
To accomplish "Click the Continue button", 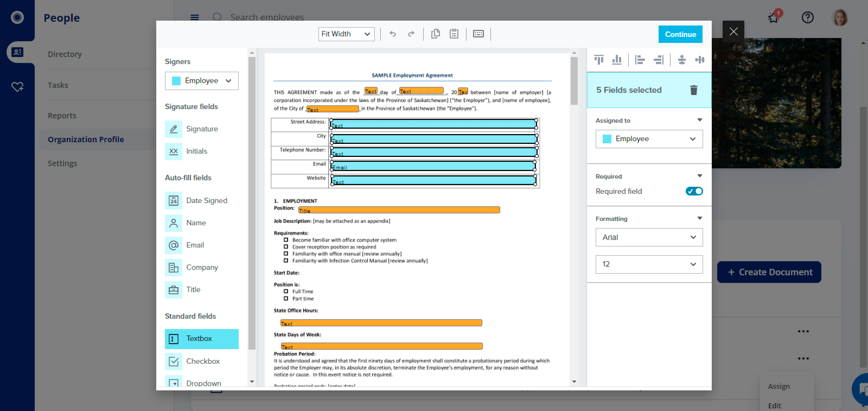I will [x=680, y=34].
